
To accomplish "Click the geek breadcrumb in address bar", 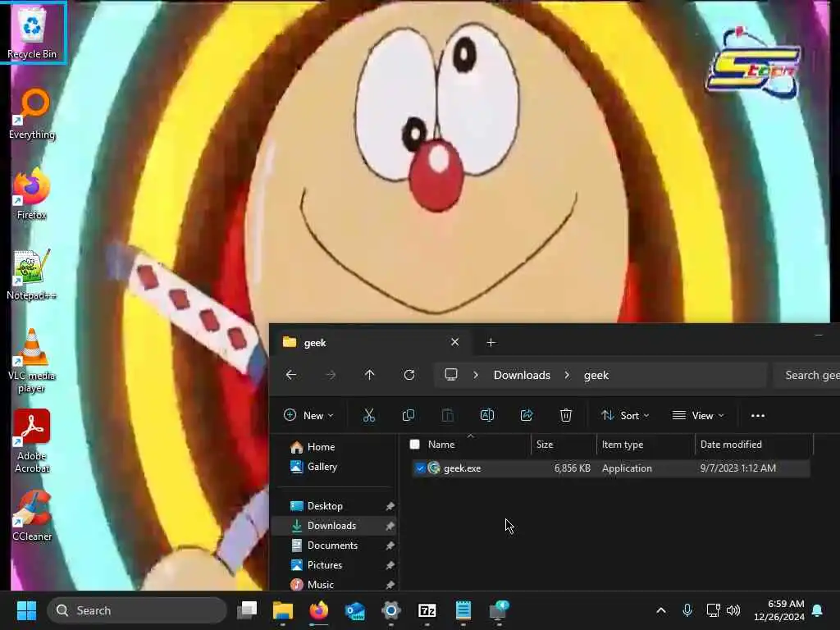I will click(x=596, y=375).
